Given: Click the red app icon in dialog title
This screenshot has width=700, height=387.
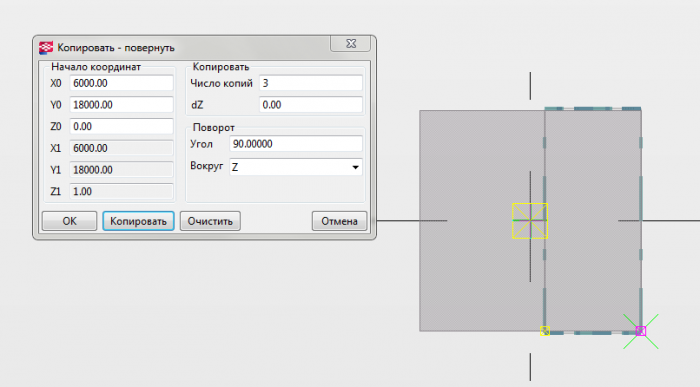Looking at the screenshot, I should (x=46, y=47).
